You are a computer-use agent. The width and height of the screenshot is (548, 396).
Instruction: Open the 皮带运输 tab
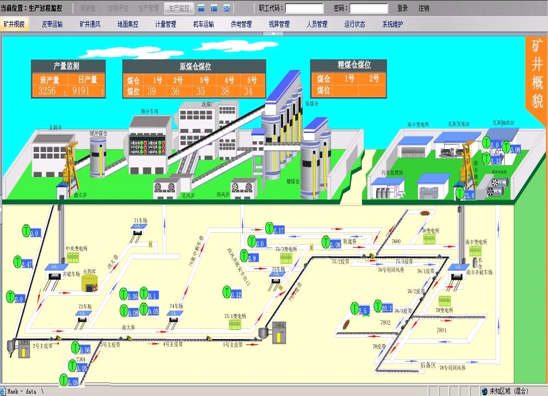(x=52, y=24)
